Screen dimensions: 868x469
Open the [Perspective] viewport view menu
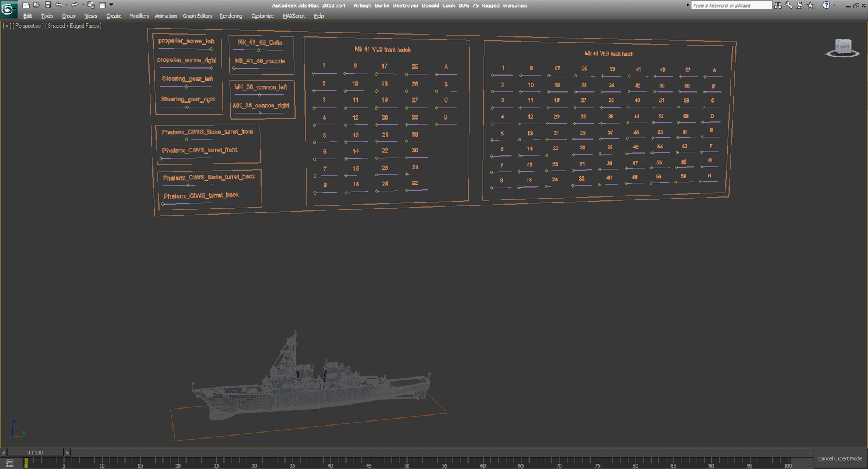28,26
